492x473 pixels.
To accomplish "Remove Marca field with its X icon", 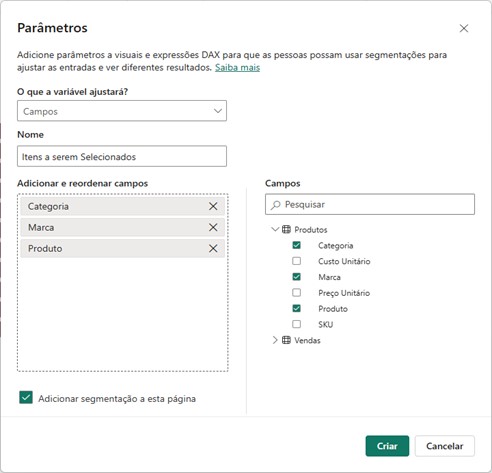I will point(213,227).
